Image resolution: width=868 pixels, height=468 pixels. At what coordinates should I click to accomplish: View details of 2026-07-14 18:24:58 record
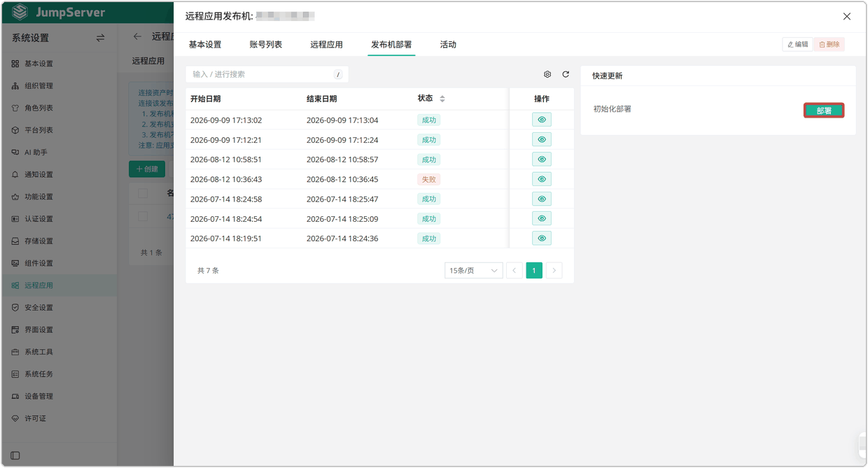click(x=541, y=199)
